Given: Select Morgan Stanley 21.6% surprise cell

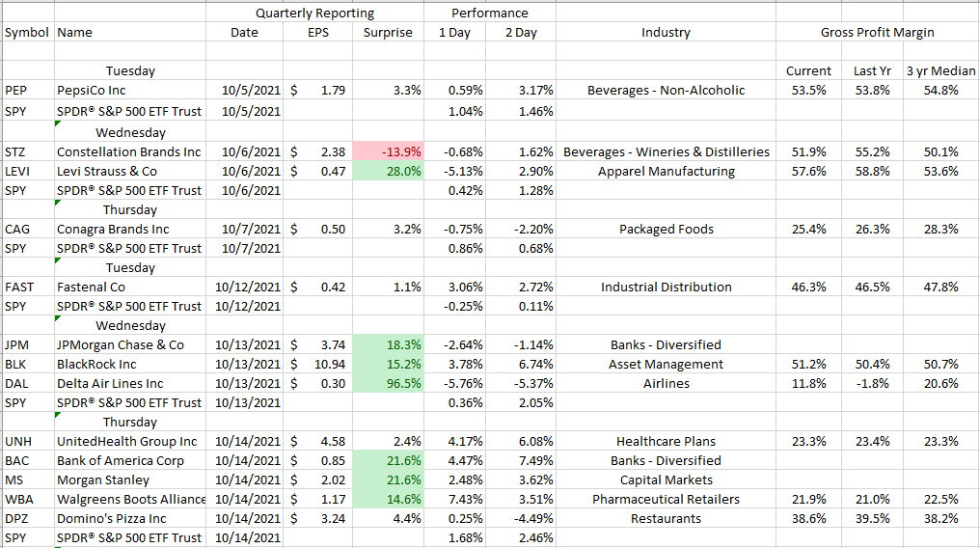Looking at the screenshot, I should 387,479.
